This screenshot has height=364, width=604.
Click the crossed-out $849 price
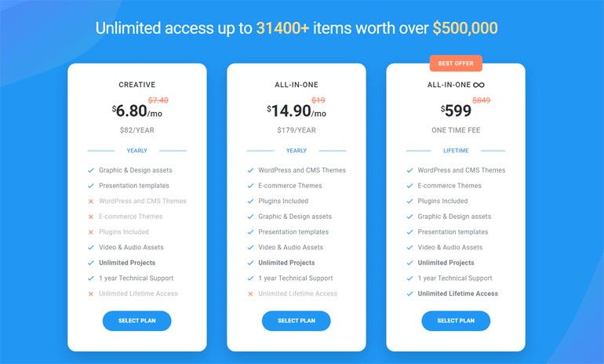click(481, 100)
